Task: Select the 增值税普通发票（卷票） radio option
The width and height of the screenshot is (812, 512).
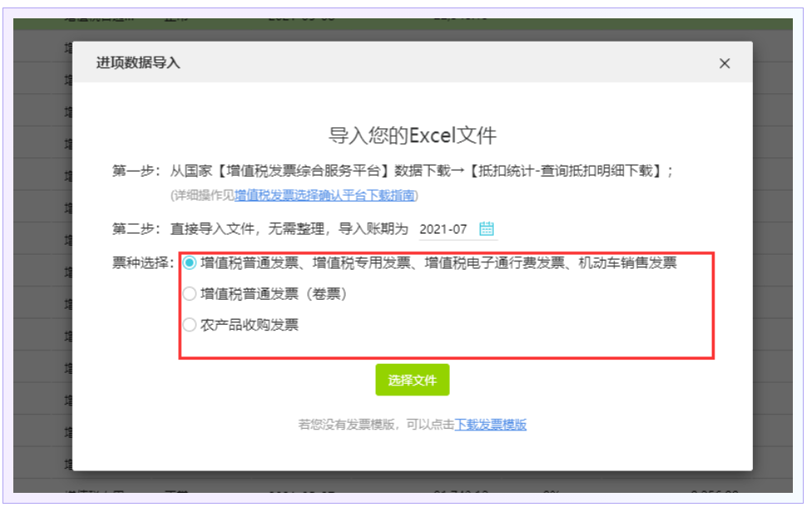Action: (x=190, y=294)
